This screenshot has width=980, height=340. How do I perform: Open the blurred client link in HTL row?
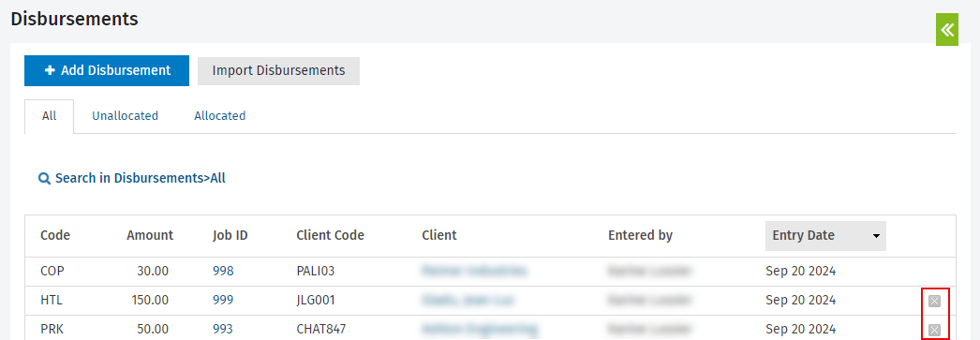[x=468, y=301]
